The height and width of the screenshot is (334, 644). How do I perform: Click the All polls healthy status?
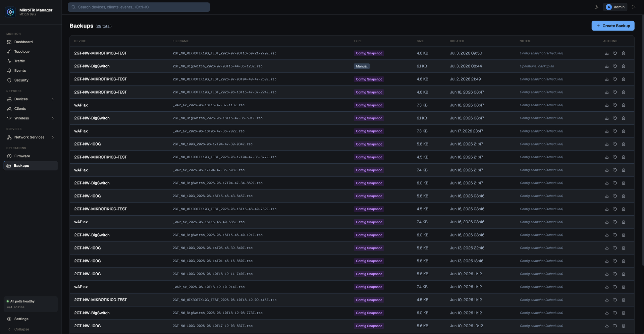31,304
